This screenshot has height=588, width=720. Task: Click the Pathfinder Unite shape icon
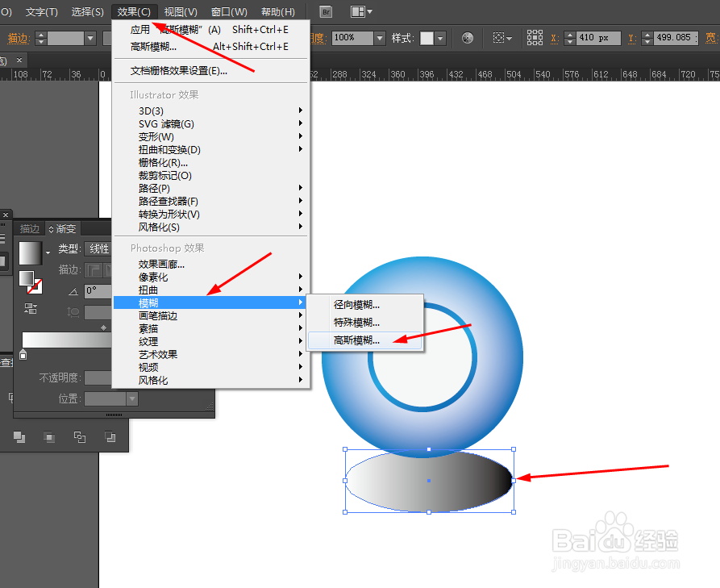coord(19,437)
